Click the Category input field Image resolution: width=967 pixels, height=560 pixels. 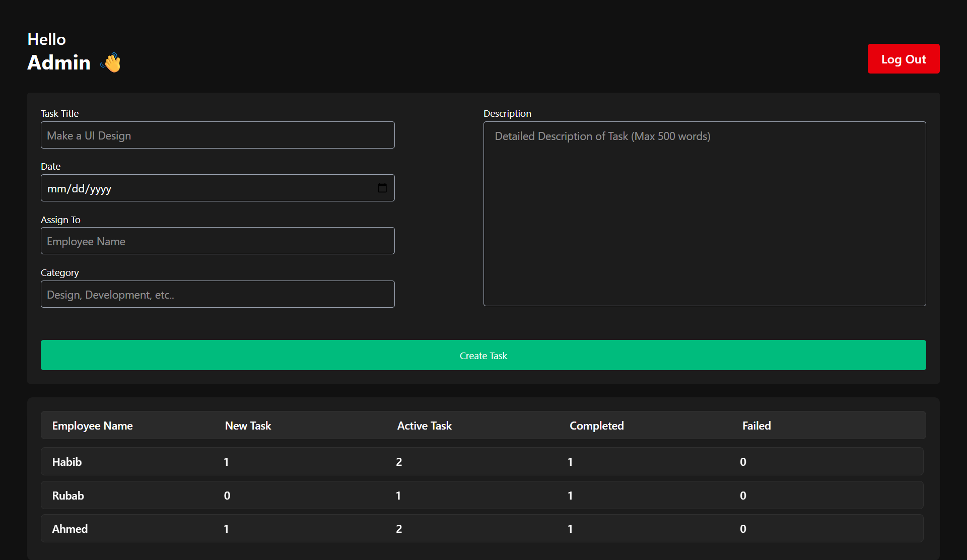tap(218, 295)
